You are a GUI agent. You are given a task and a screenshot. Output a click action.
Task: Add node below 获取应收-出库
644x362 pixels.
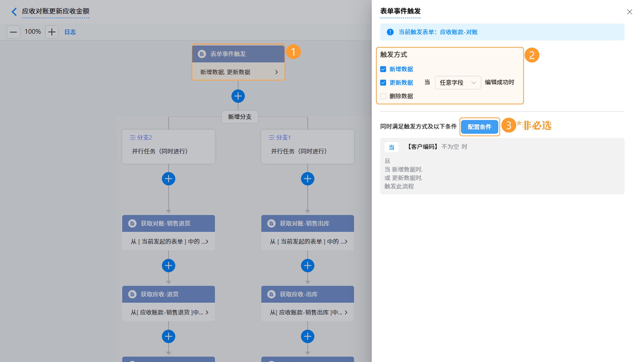point(308,337)
